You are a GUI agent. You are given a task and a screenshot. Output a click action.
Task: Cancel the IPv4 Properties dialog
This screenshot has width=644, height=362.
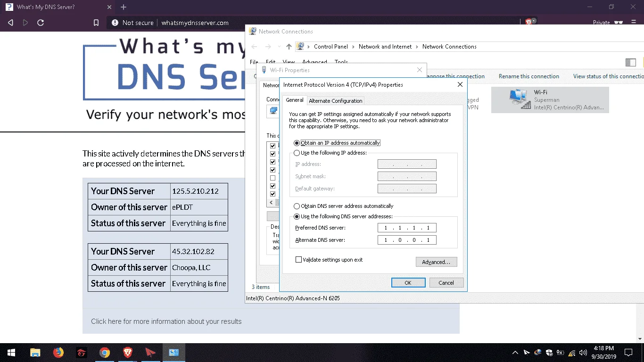click(x=446, y=283)
